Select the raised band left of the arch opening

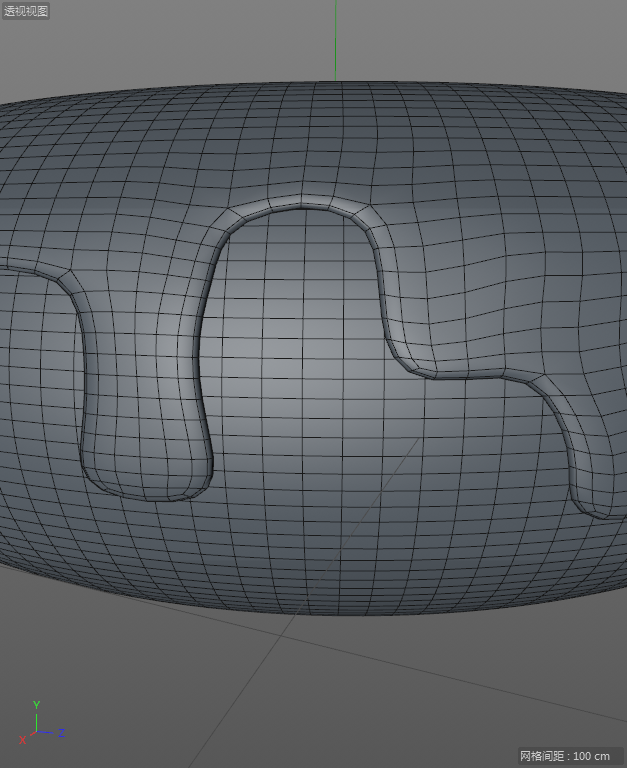point(205,320)
